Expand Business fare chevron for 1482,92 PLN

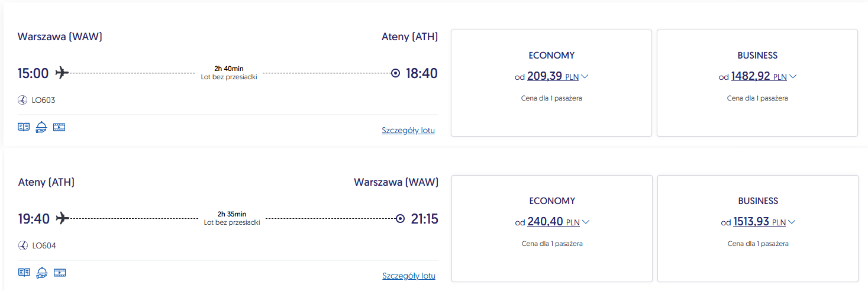[793, 76]
